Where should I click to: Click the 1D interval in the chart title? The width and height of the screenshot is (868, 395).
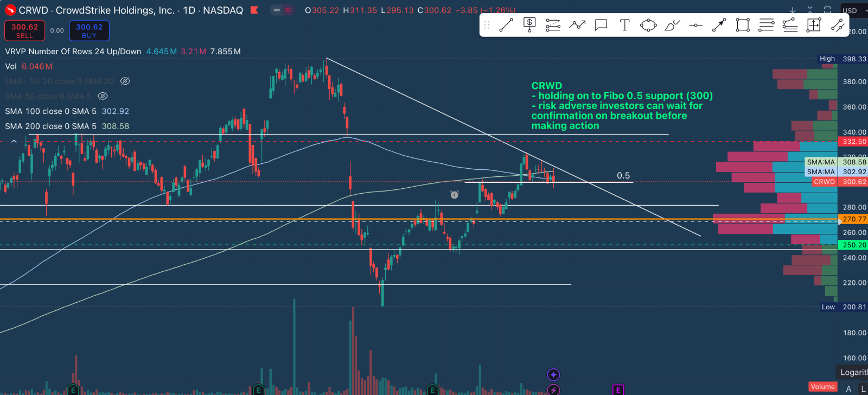(x=189, y=10)
